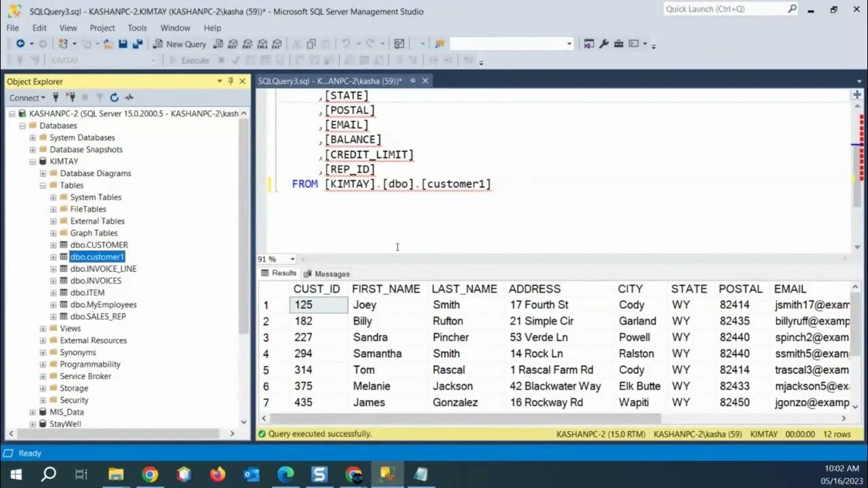The image size is (868, 488).
Task: Open the Help menu
Action: point(212,28)
